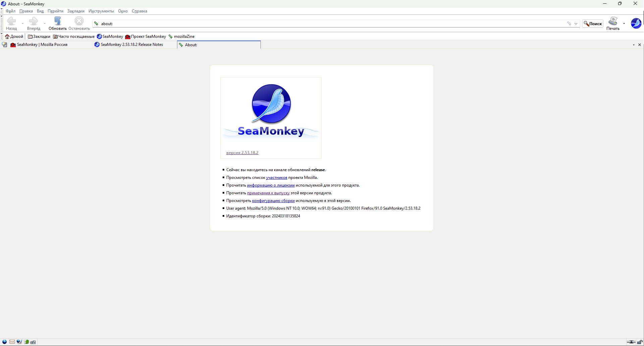Click the menu bar drag handle grip
This screenshot has height=346, width=644.
click(2, 11)
